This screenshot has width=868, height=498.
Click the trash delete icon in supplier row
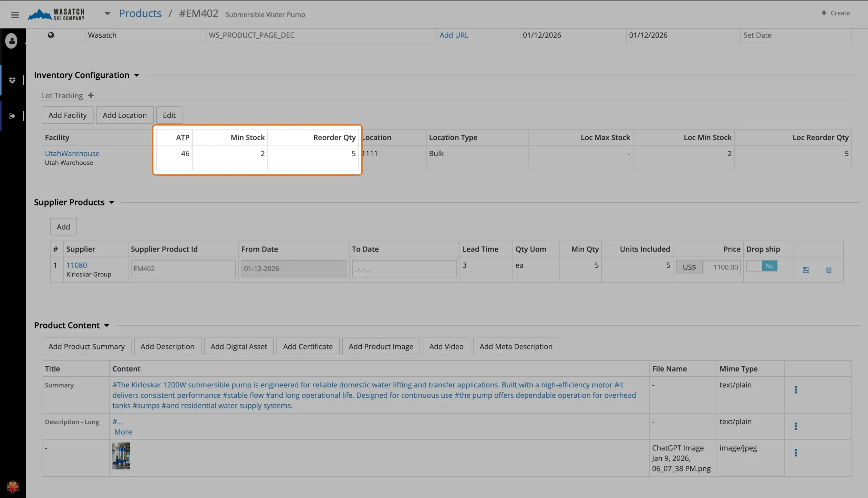click(x=829, y=270)
